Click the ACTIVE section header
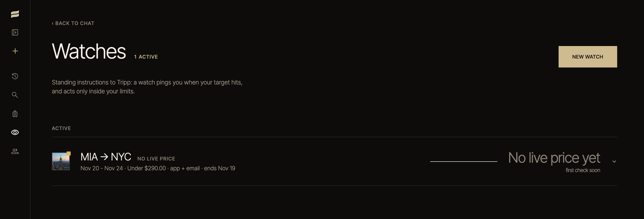Viewport: 644px width, 219px height. click(x=61, y=128)
